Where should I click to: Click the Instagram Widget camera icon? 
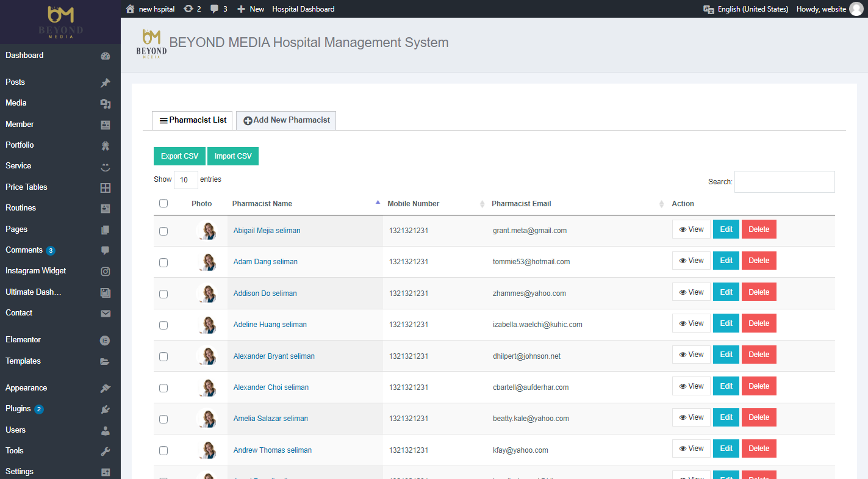click(105, 271)
